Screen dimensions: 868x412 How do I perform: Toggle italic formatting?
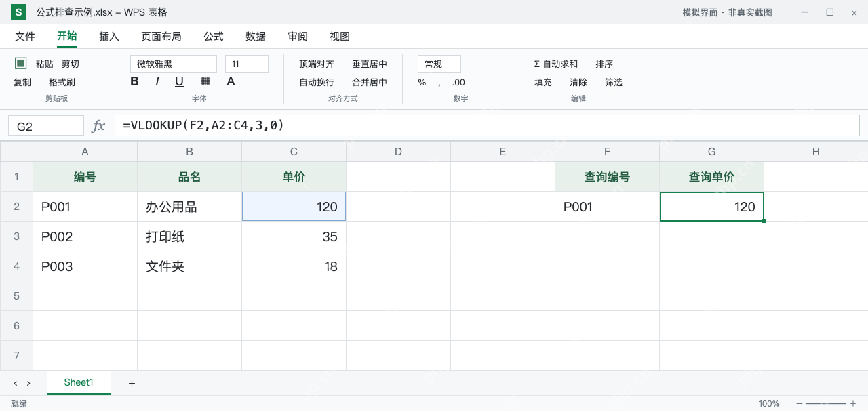point(157,81)
